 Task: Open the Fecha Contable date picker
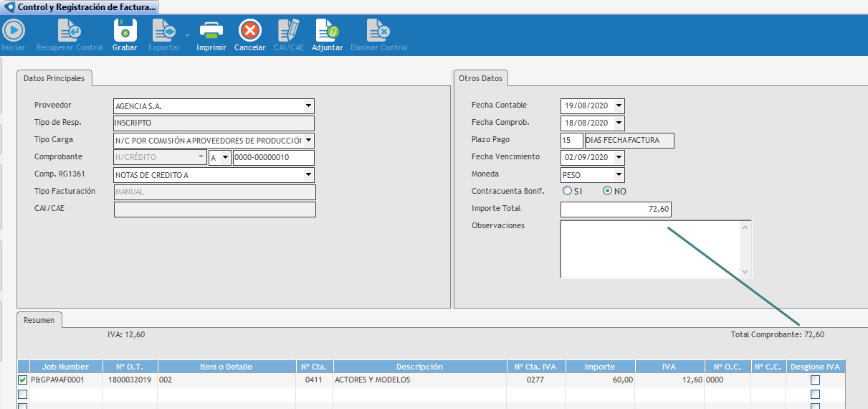coord(619,106)
